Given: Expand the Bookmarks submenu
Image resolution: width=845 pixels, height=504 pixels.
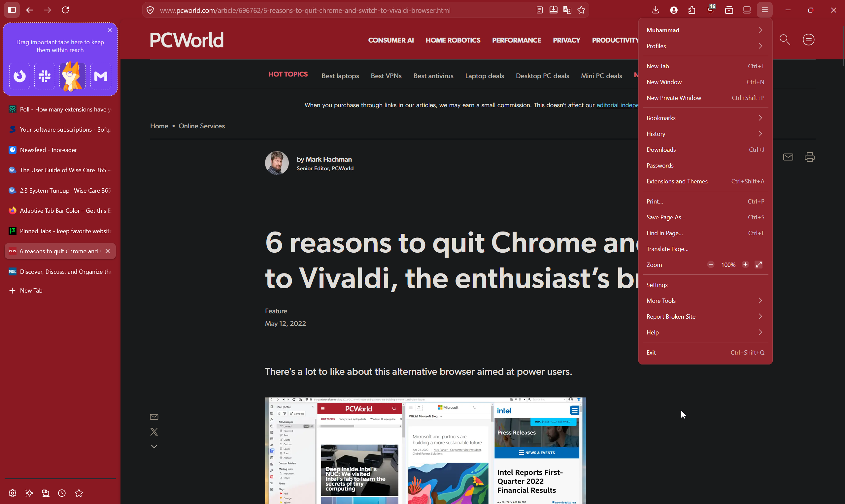Looking at the screenshot, I should pos(705,118).
